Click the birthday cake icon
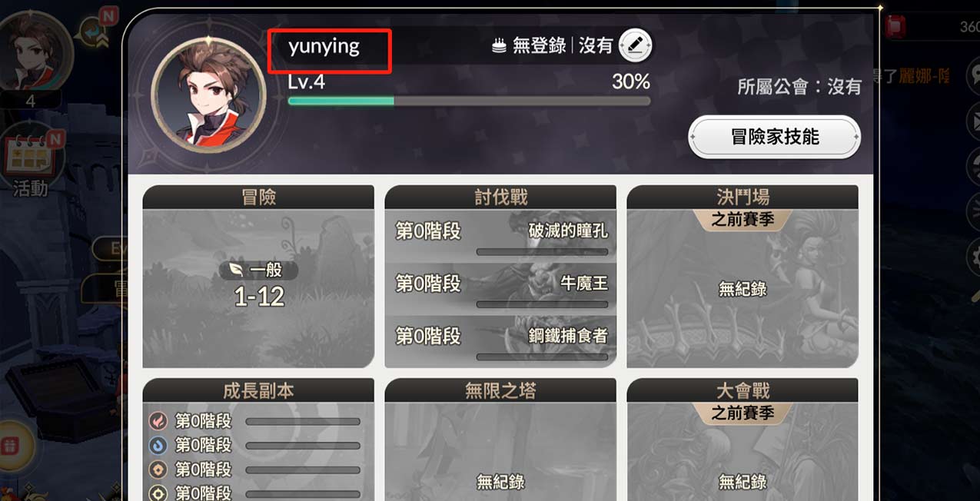 coord(500,46)
